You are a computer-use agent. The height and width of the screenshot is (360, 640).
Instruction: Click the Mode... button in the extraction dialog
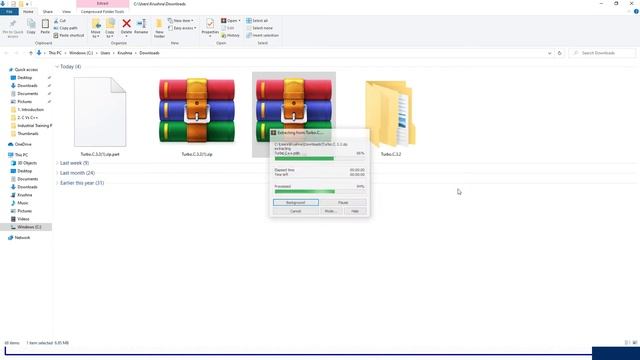pos(330,211)
